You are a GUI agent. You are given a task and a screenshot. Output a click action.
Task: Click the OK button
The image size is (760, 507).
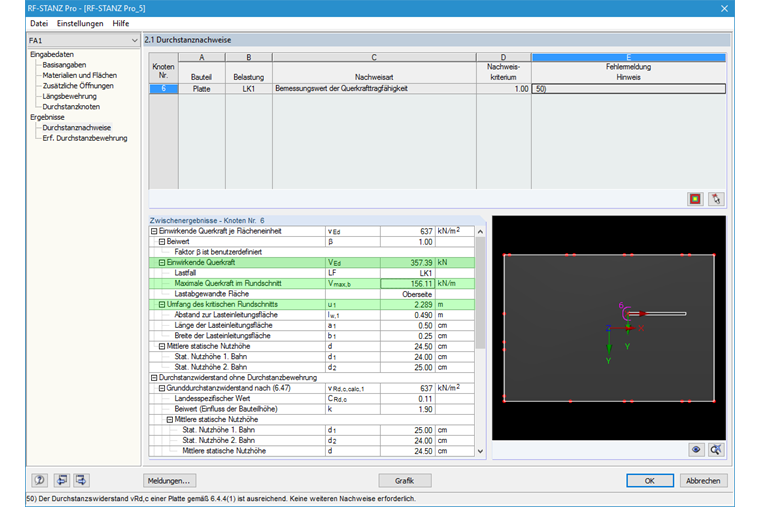[649, 480]
